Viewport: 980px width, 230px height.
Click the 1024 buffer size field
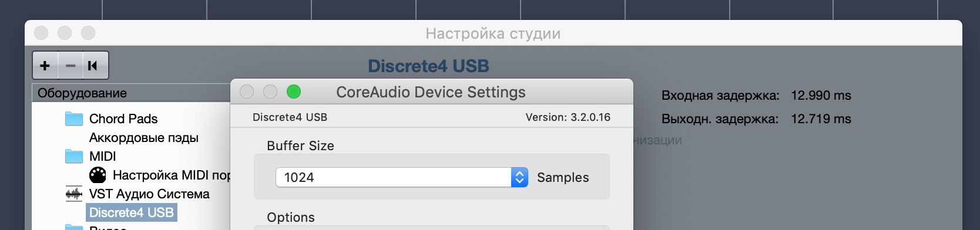pos(394,177)
